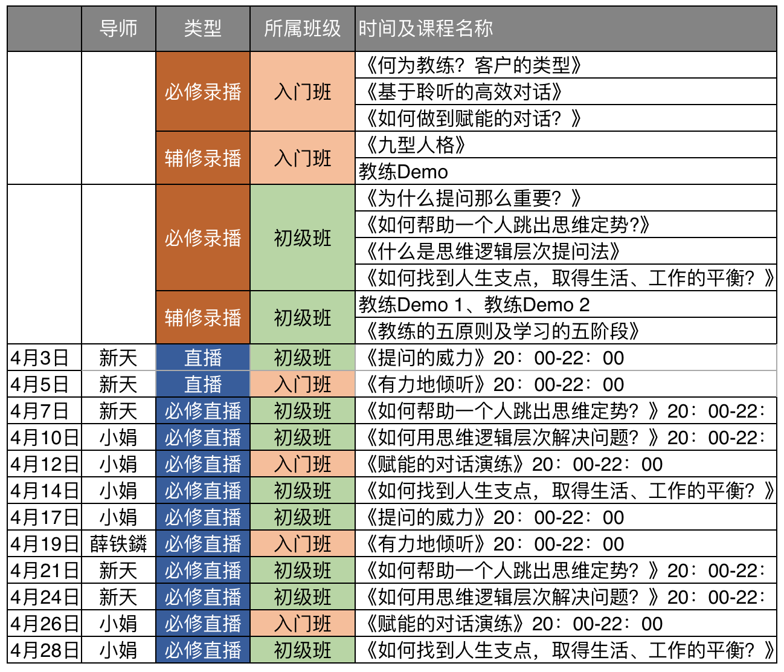The width and height of the screenshot is (784, 672).
Task: Select the 类型 header cell
Action: point(202,28)
